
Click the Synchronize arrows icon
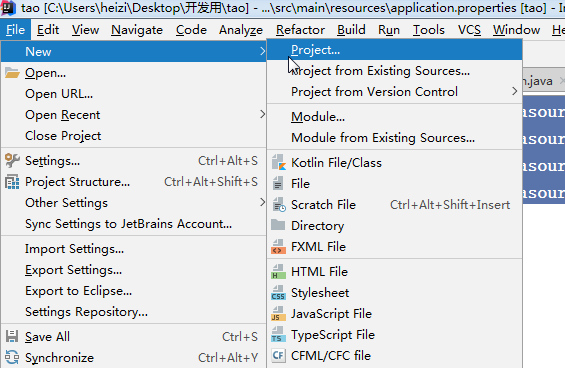tap(12, 358)
